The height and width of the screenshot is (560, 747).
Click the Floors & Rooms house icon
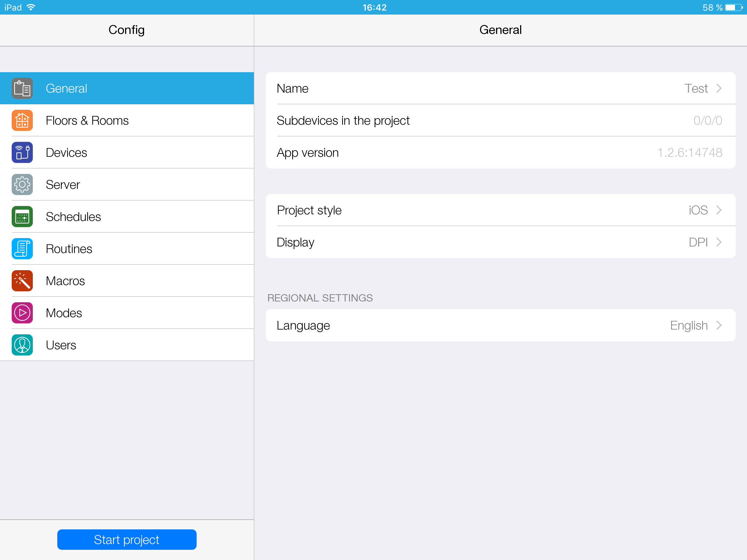pos(22,120)
